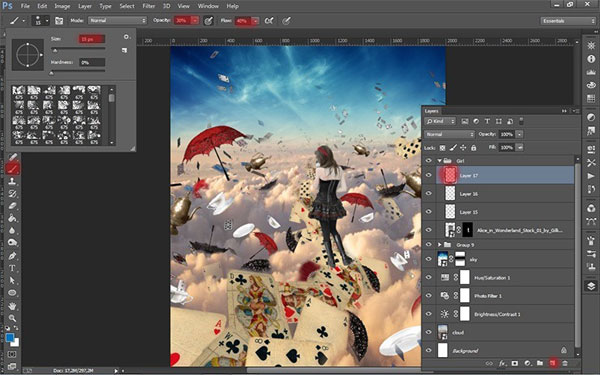Open the Brush panel toggle icon
Image resolution: width=600 pixels, height=375 pixels.
[x=59, y=21]
